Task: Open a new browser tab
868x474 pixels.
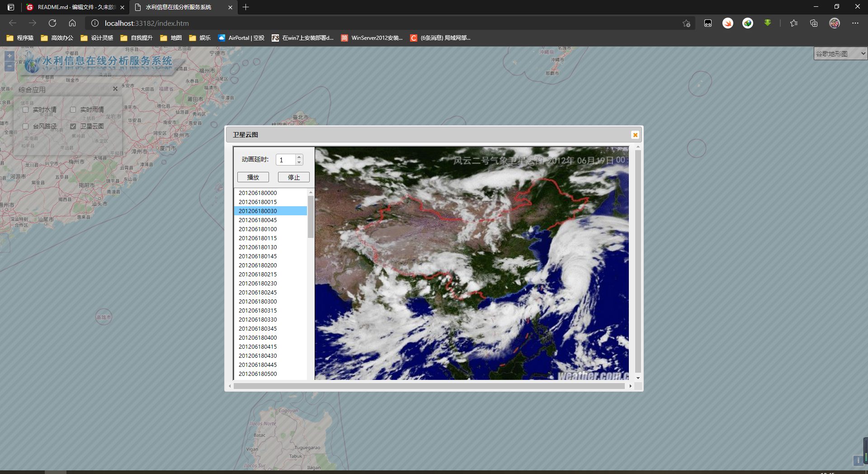Action: coord(245,7)
